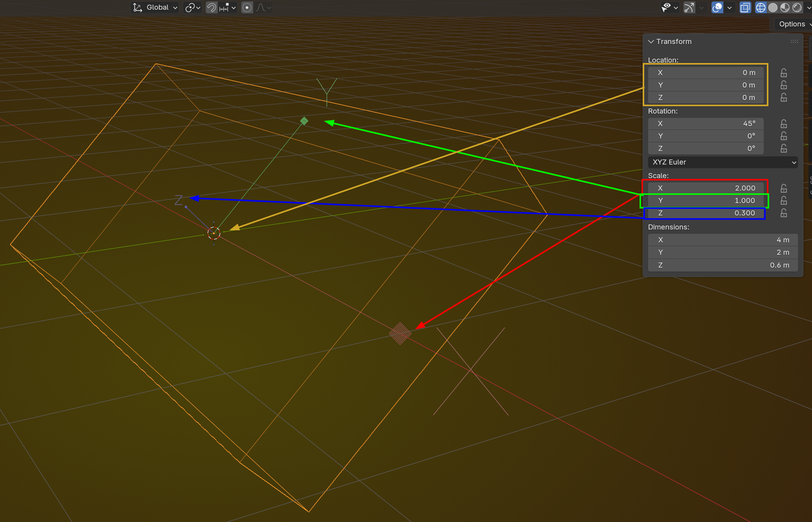Switch to solid viewport shading

point(773,8)
